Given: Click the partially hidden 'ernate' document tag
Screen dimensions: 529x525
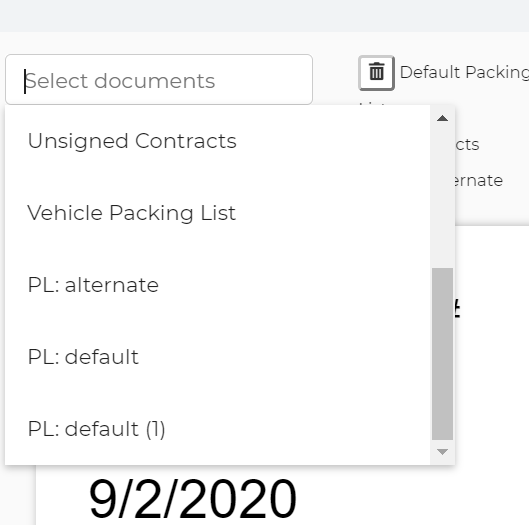Looking at the screenshot, I should pyautogui.click(x=479, y=180).
